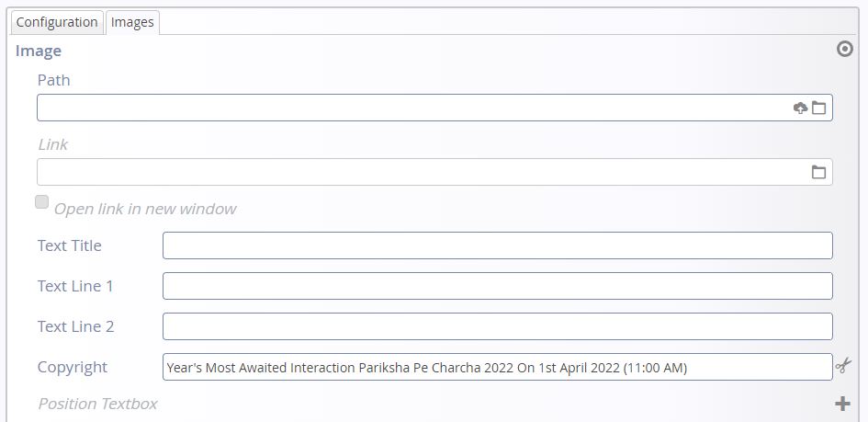
Task: Click the Text Title label
Action: click(70, 245)
